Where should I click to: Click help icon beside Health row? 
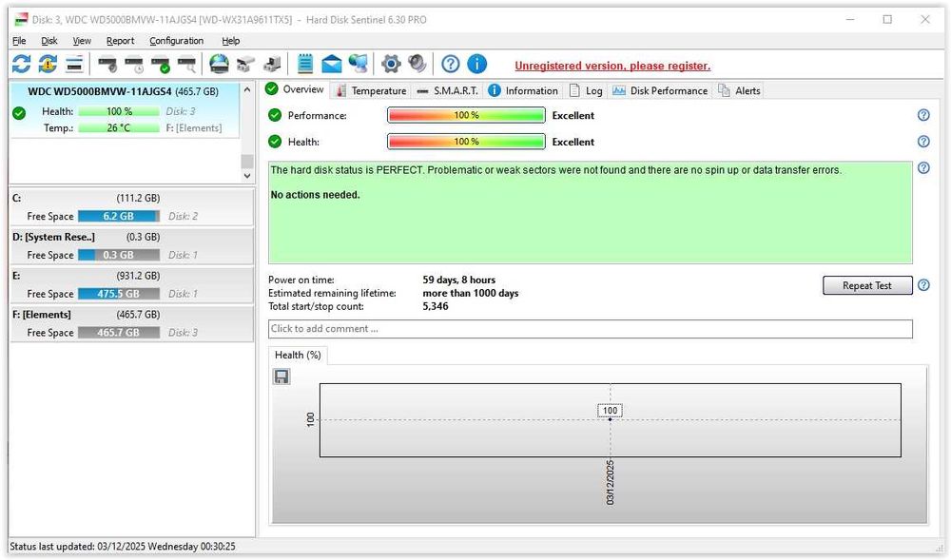click(x=923, y=142)
